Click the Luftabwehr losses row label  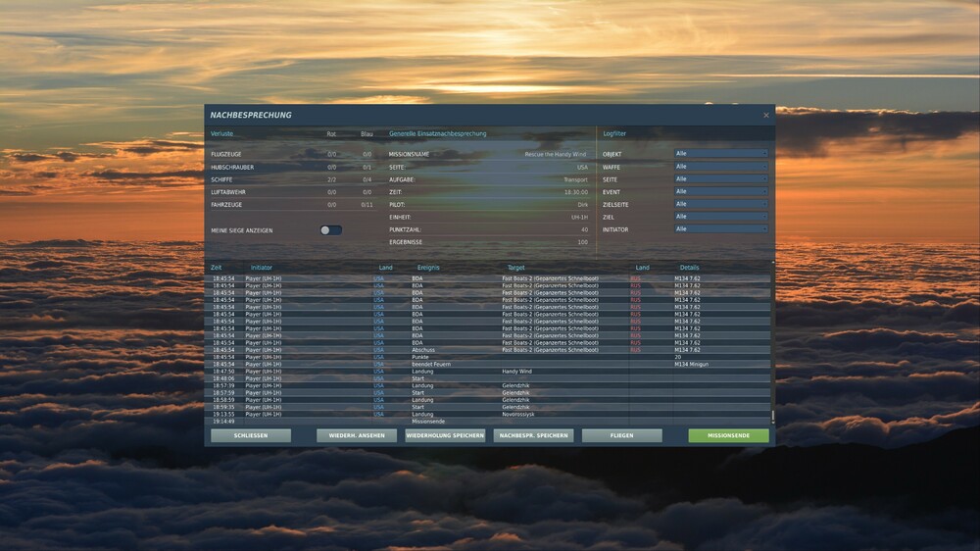(228, 192)
